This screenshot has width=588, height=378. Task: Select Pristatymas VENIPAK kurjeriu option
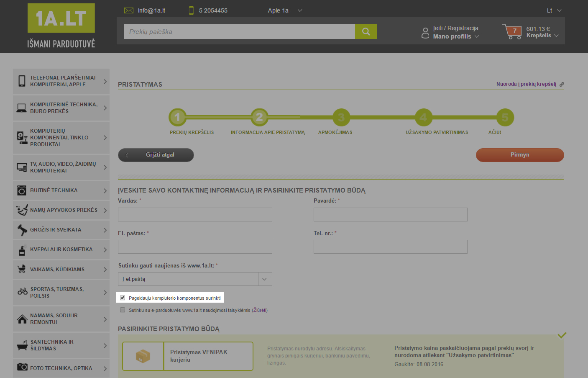[x=188, y=356]
